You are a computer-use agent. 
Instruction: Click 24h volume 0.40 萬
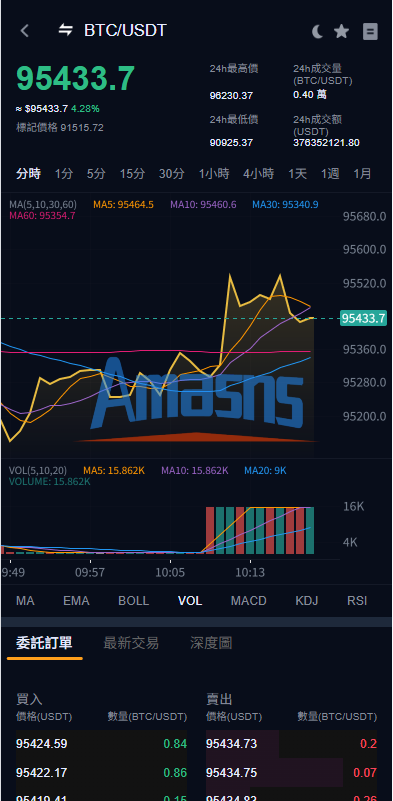point(310,95)
